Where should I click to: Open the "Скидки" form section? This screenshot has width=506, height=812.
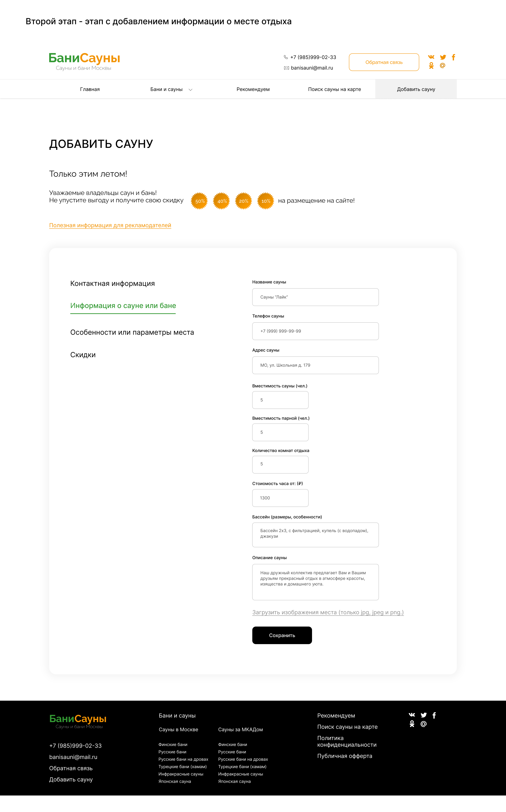83,355
